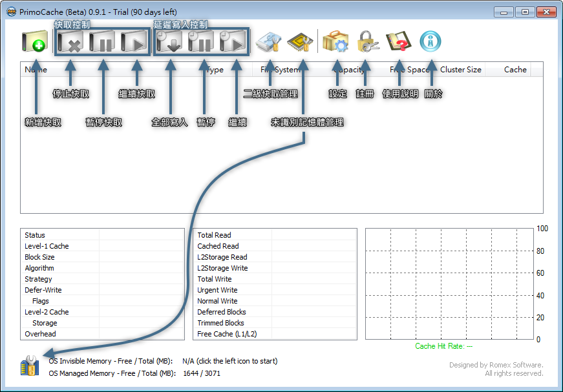The height and width of the screenshot is (392, 563).
Task: Open invisible memory management toolbar icon
Action: pos(300,41)
